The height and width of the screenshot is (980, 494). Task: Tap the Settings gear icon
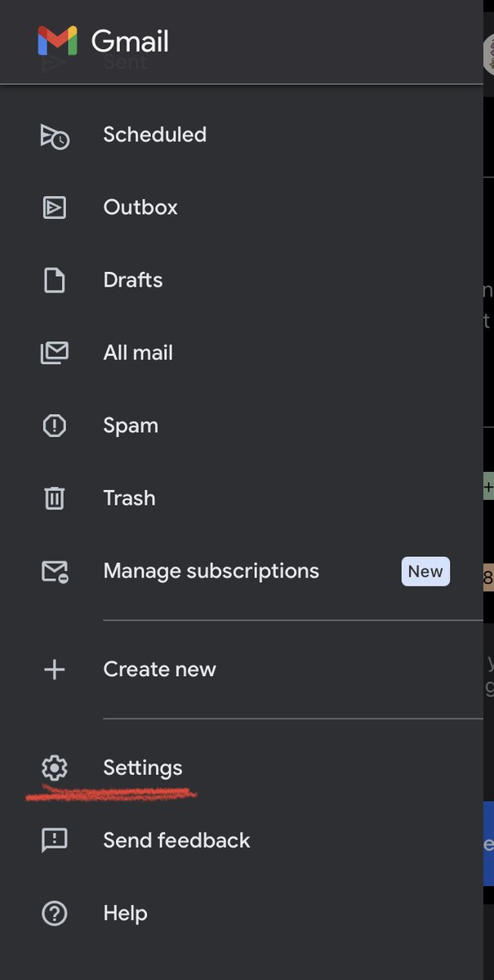pos(55,768)
